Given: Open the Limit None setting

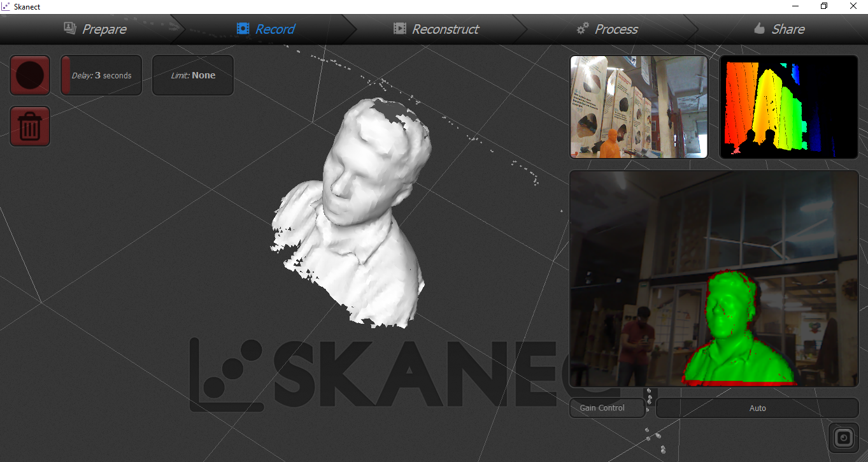Looking at the screenshot, I should pyautogui.click(x=193, y=75).
